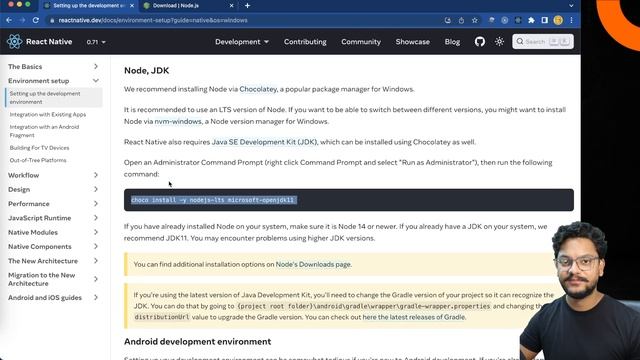This screenshot has height=360, width=640.
Task: Close the Setting up the development tab
Action: tap(132, 6)
